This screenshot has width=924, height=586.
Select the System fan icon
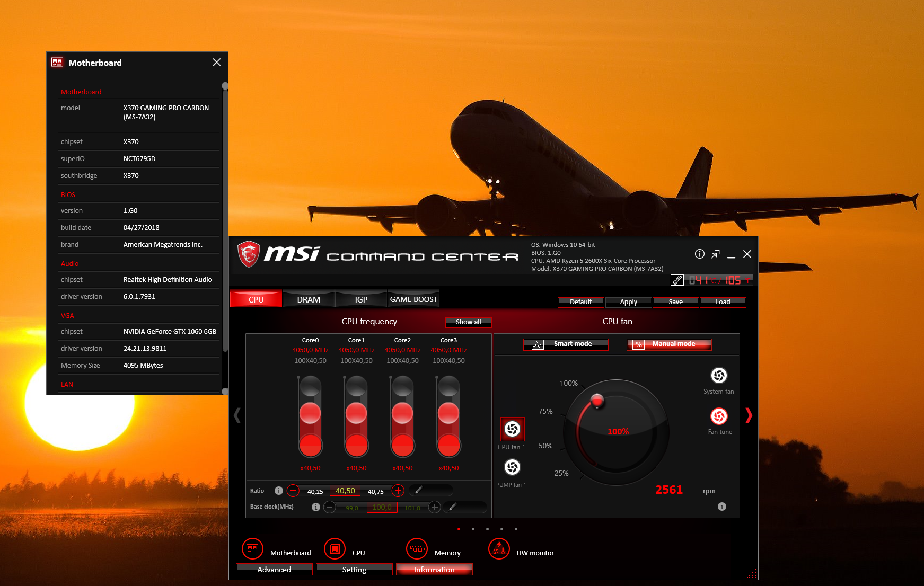[719, 376]
